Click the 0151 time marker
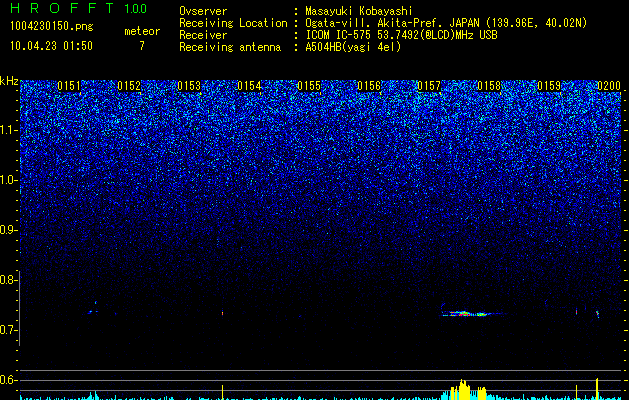This screenshot has width=629, height=400. 69,86
